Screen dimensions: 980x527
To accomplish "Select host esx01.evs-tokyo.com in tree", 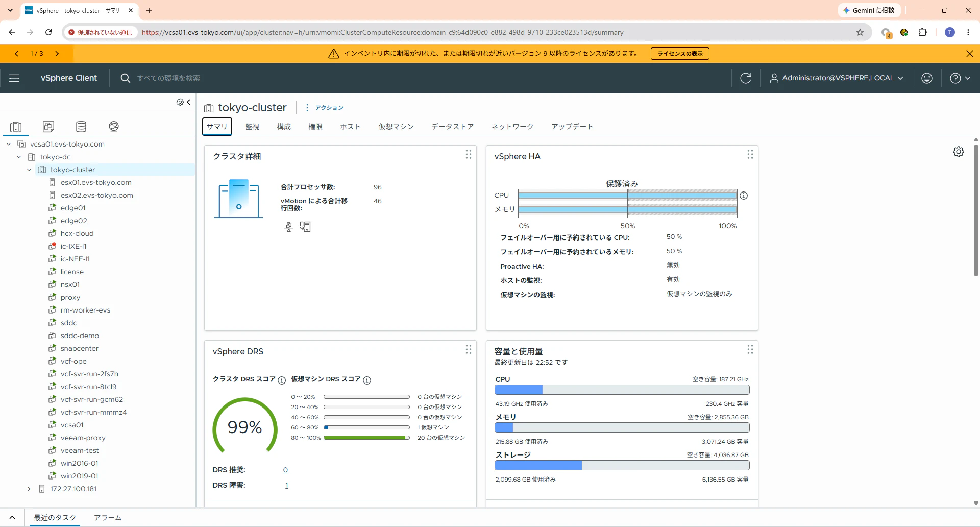I will (x=96, y=183).
